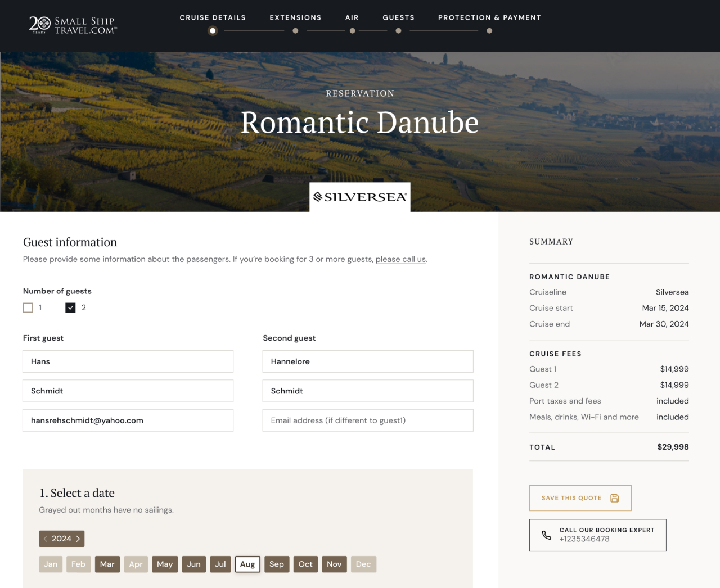The width and height of the screenshot is (720, 588).
Task: Click the right chevron next to 2024
Action: pos(78,539)
